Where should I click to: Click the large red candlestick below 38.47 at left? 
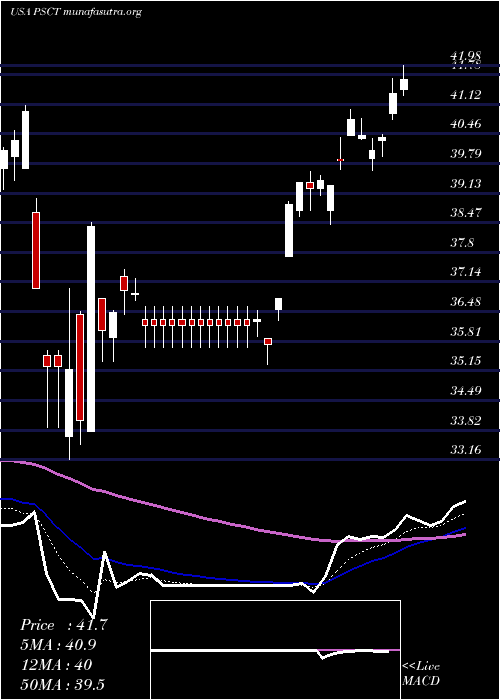[x=36, y=250]
